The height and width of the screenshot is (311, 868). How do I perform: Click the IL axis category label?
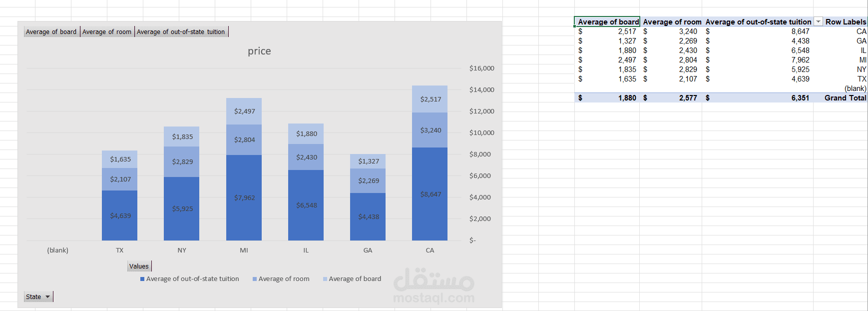click(306, 250)
